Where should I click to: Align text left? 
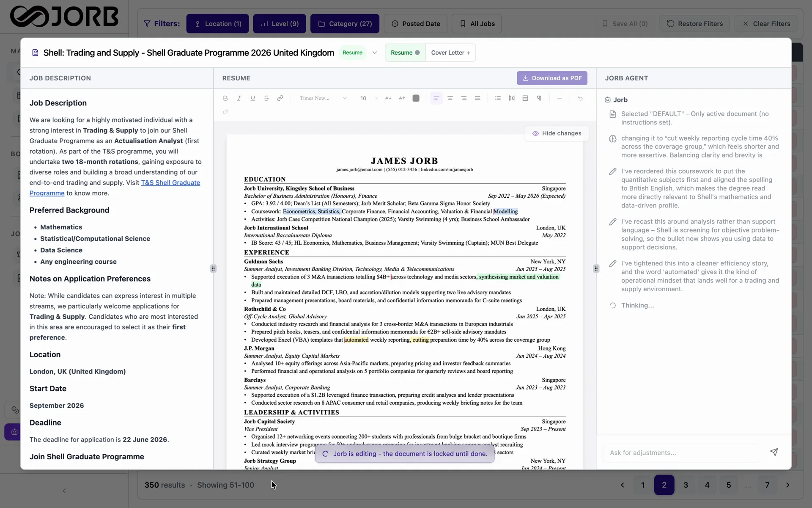pos(436,98)
